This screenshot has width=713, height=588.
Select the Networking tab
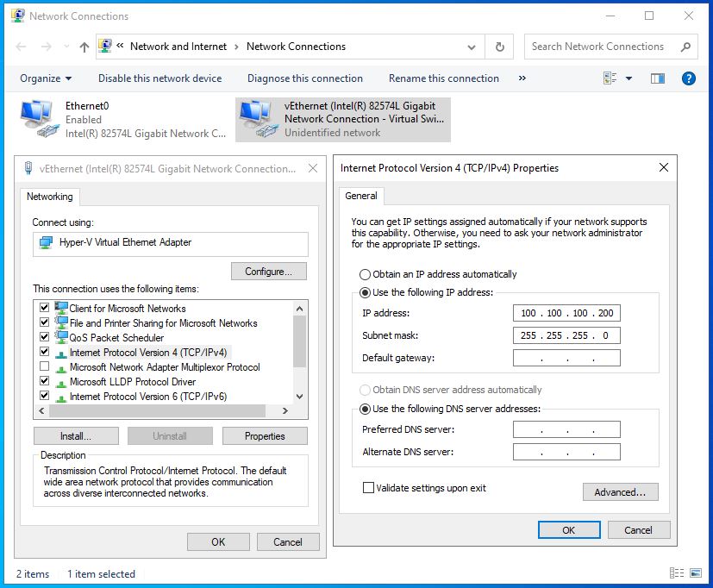tap(49, 197)
